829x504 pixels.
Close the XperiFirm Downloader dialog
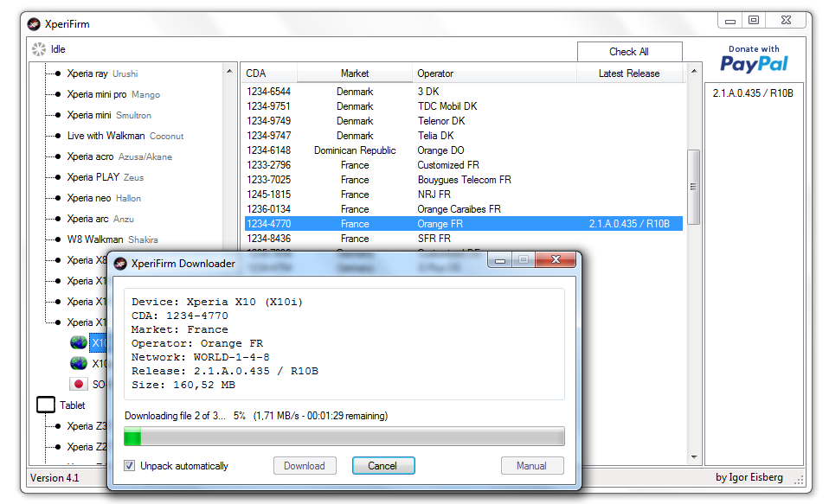(x=556, y=259)
